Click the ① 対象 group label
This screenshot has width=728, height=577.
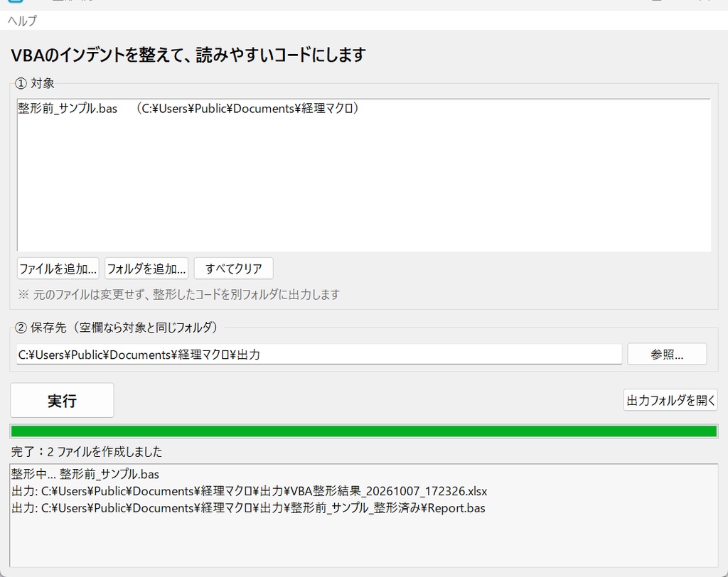coord(35,84)
